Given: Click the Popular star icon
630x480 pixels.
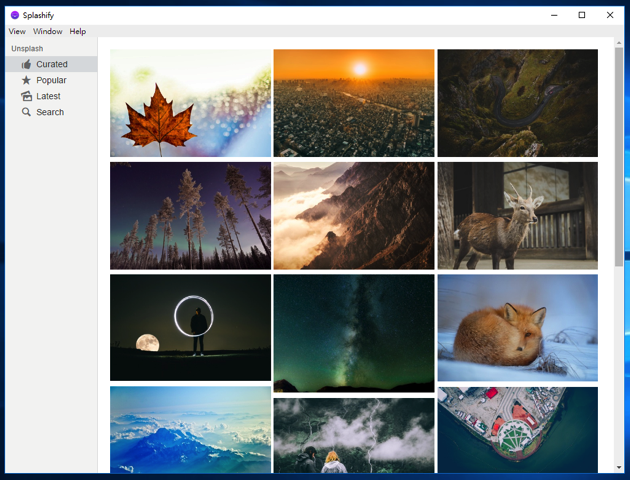Looking at the screenshot, I should tap(26, 80).
